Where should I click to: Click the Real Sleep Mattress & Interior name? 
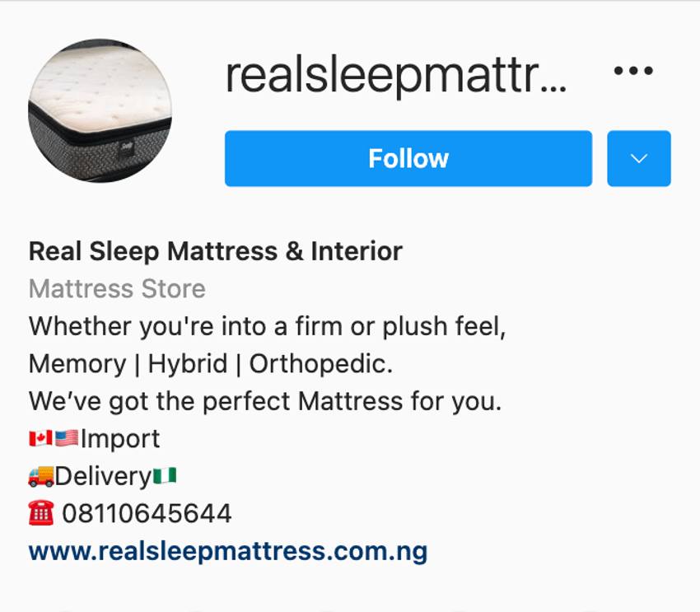click(216, 251)
